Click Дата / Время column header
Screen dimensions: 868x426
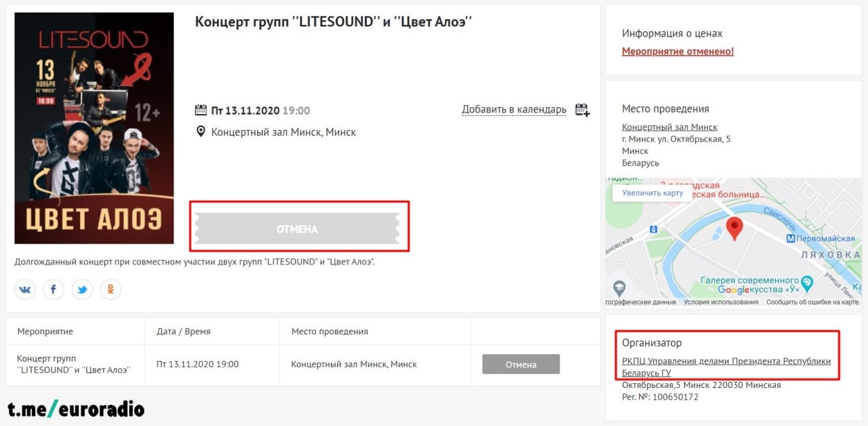183,332
